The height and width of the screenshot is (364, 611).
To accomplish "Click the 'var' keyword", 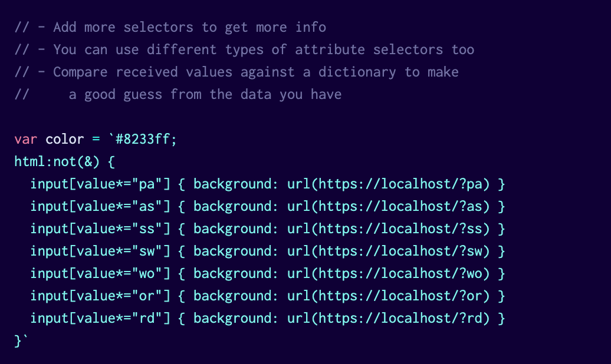I will (x=26, y=140).
